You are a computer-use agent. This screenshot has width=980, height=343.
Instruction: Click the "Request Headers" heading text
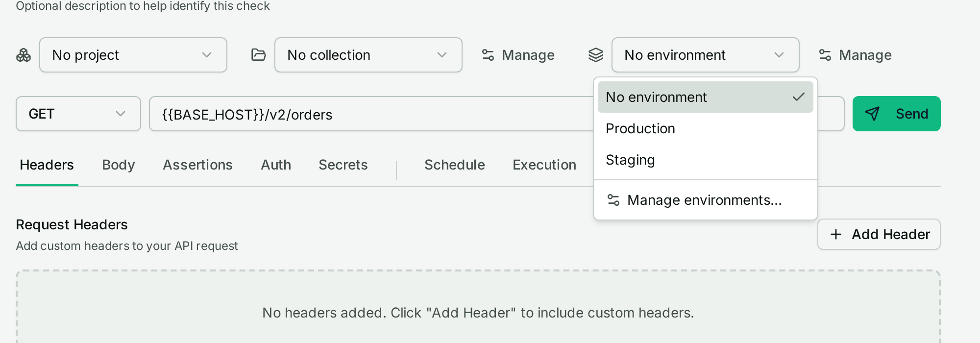pyautogui.click(x=72, y=224)
